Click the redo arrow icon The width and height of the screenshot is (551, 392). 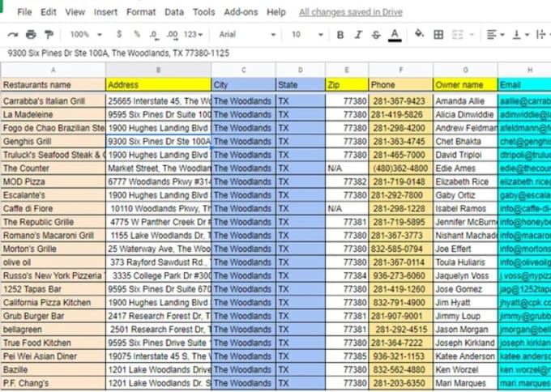(x=13, y=35)
